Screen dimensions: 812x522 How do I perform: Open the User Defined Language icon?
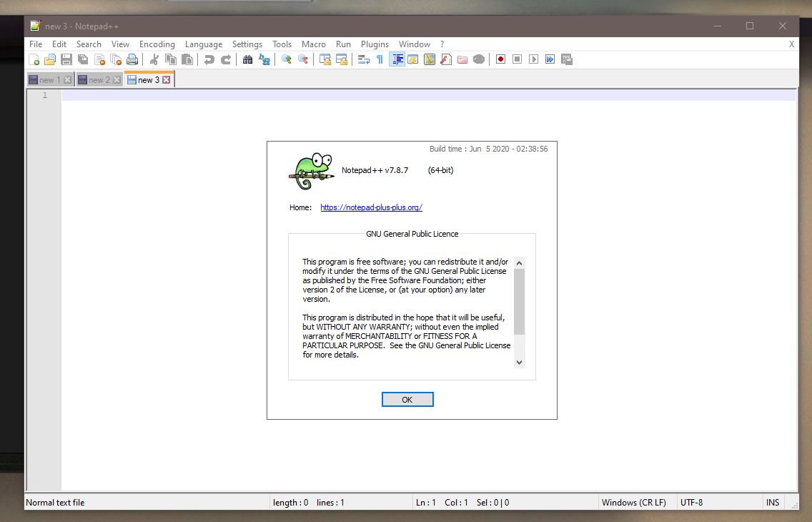point(412,59)
